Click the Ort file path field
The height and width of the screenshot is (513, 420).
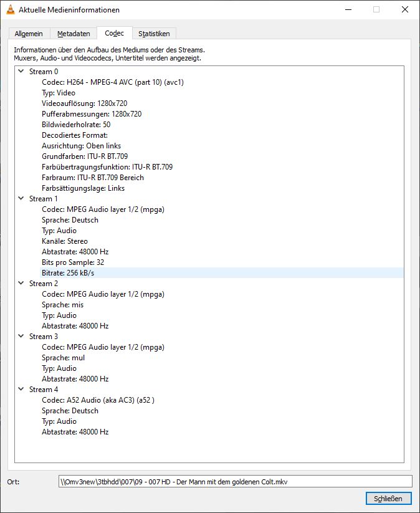tap(234, 481)
